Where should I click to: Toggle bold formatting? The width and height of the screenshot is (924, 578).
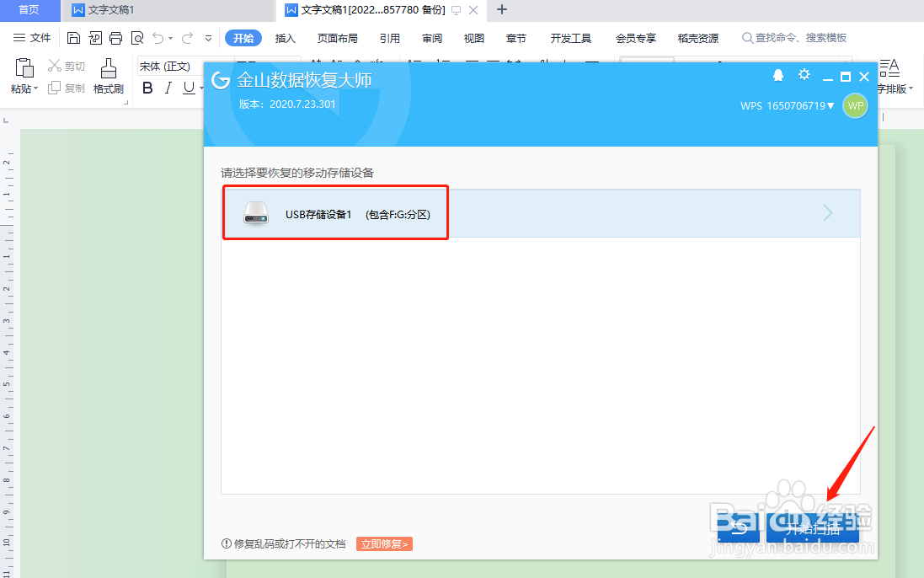click(x=147, y=87)
